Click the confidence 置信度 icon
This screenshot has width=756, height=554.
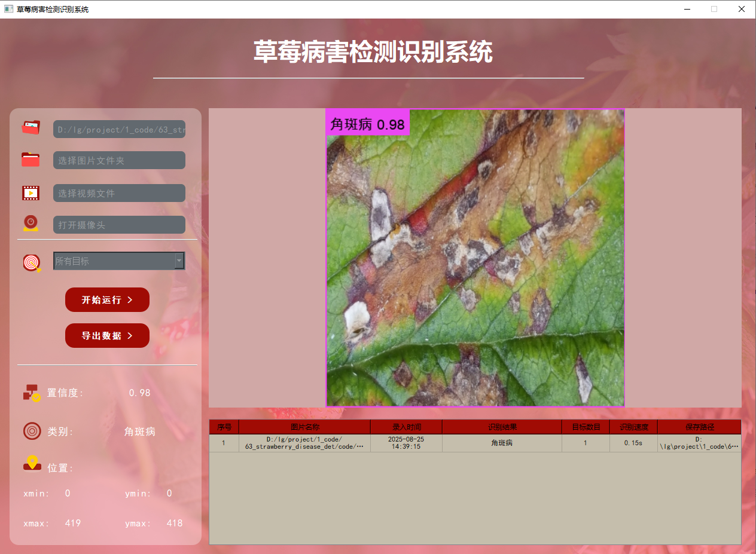[32, 393]
